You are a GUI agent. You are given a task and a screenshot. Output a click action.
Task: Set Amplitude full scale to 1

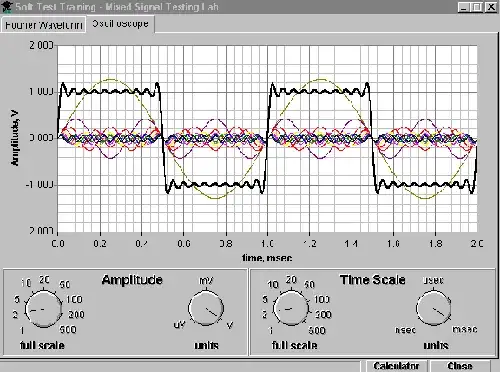[22, 330]
